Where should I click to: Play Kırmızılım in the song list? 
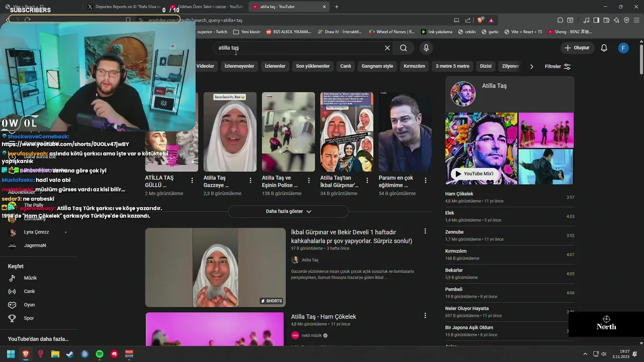pyautogui.click(x=509, y=254)
